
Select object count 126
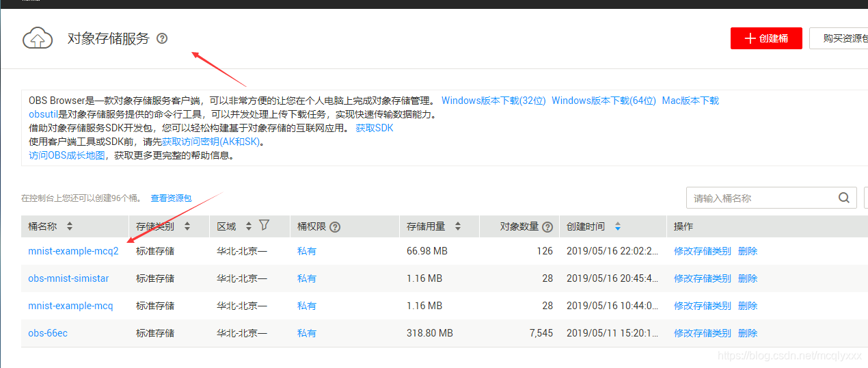pos(545,251)
